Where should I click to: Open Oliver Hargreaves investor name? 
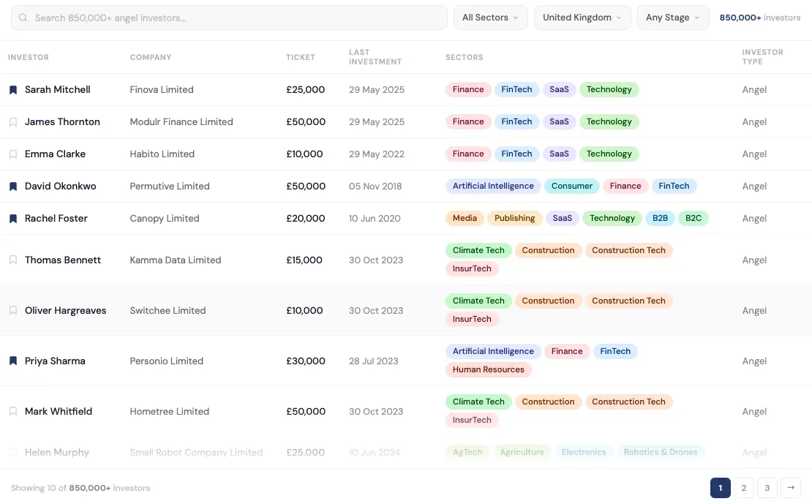[65, 310]
